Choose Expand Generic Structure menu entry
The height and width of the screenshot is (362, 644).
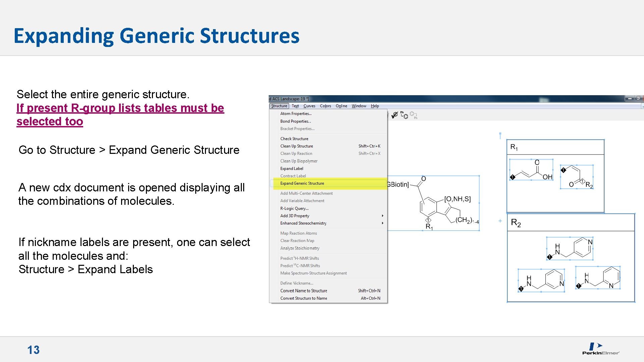(302, 183)
